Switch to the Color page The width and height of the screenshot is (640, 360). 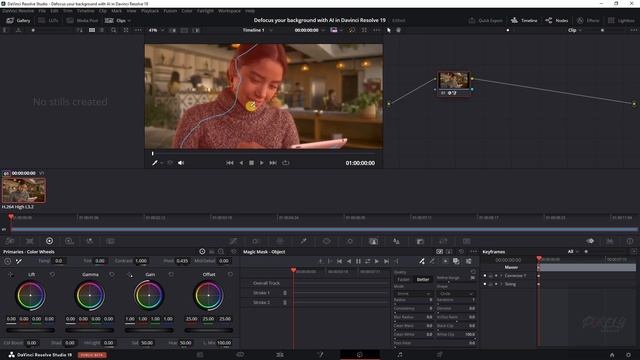(x=360, y=355)
